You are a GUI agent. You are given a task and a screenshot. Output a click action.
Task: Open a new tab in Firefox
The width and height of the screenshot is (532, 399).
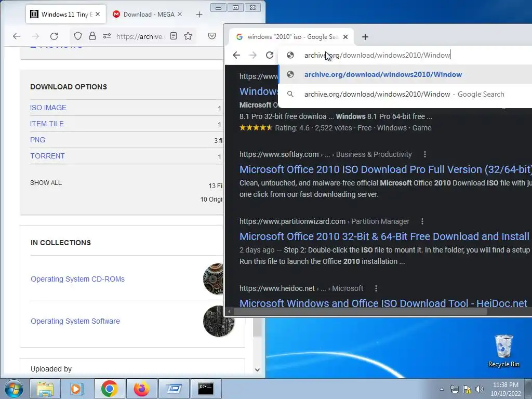pos(199,14)
